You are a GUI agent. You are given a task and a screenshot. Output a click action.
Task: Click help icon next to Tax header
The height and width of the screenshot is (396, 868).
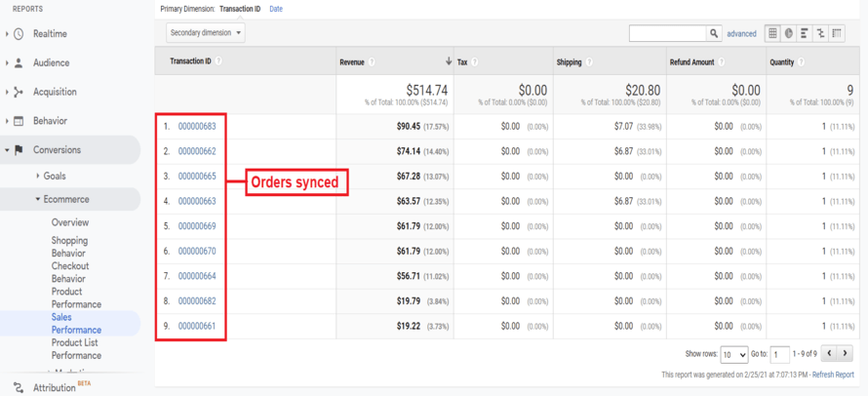(474, 62)
